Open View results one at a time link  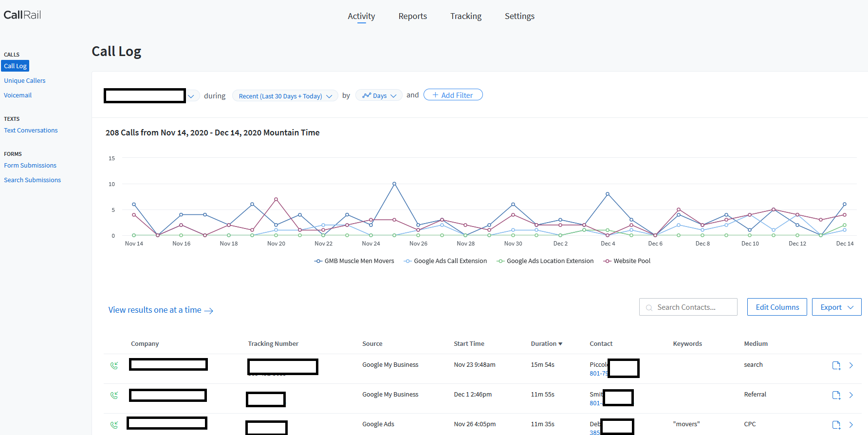(x=161, y=310)
